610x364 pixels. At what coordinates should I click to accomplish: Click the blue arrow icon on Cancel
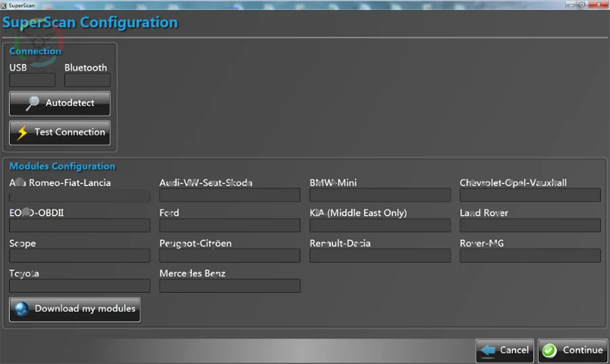(488, 350)
